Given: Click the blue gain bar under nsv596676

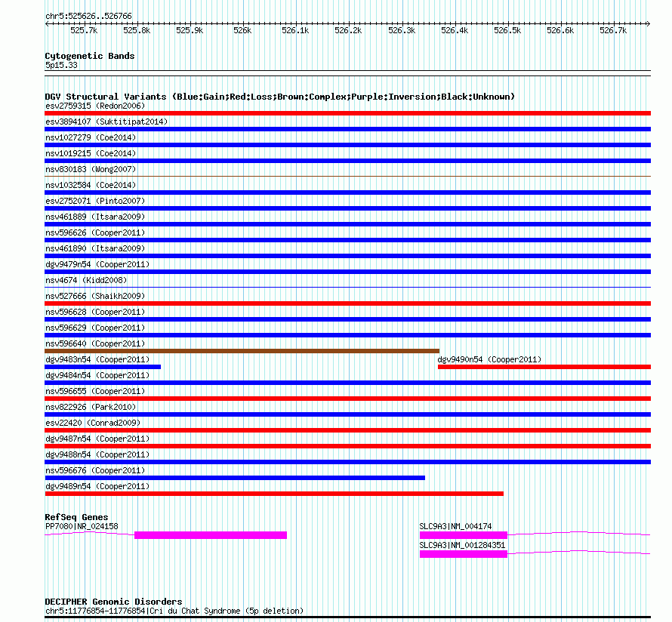Looking at the screenshot, I should point(235,478).
